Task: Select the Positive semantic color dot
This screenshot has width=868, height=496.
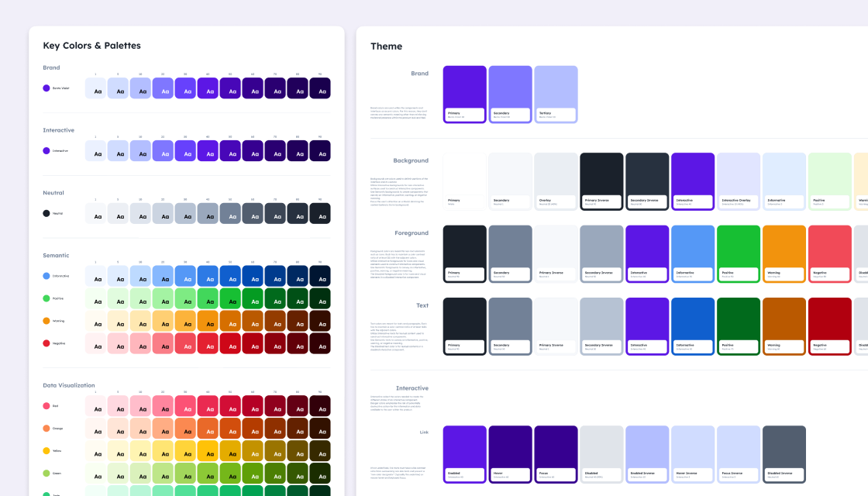Action: click(46, 298)
